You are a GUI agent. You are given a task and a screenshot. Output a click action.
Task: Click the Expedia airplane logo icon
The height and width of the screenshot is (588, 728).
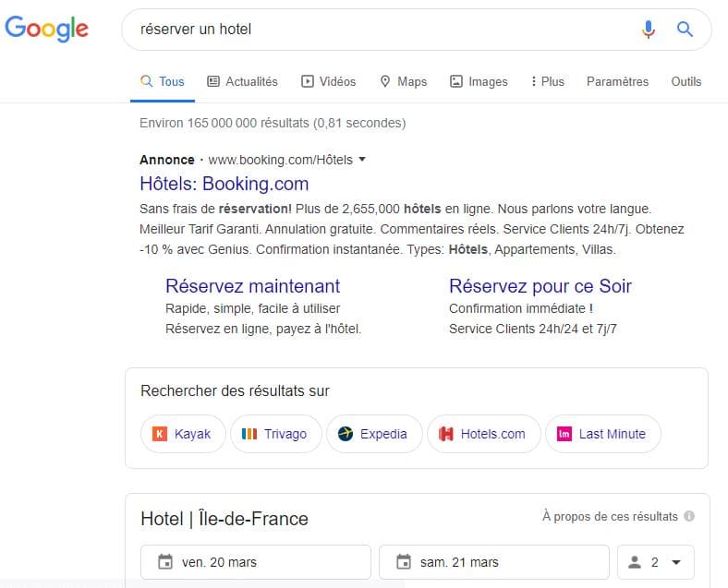(346, 434)
